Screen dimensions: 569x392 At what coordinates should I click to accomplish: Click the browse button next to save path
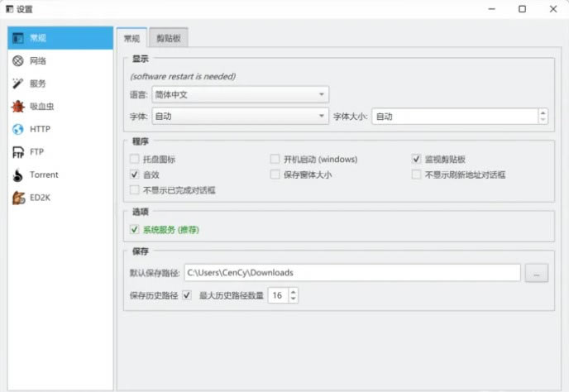point(536,273)
